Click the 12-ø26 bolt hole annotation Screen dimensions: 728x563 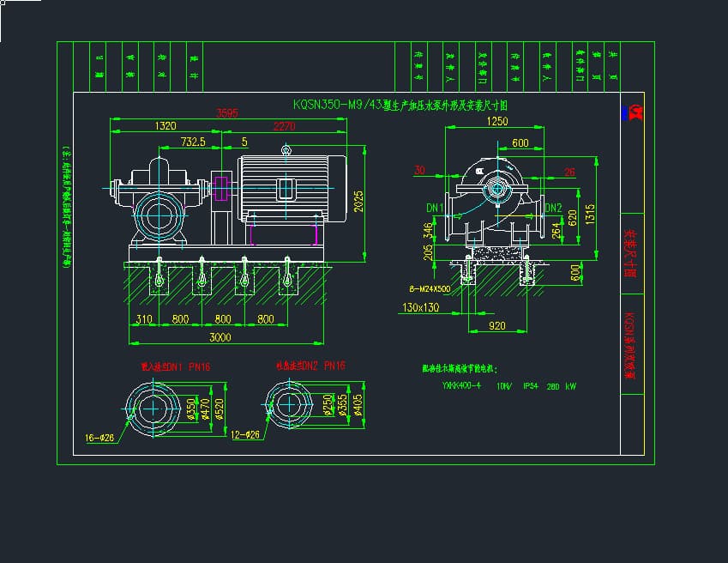[249, 435]
